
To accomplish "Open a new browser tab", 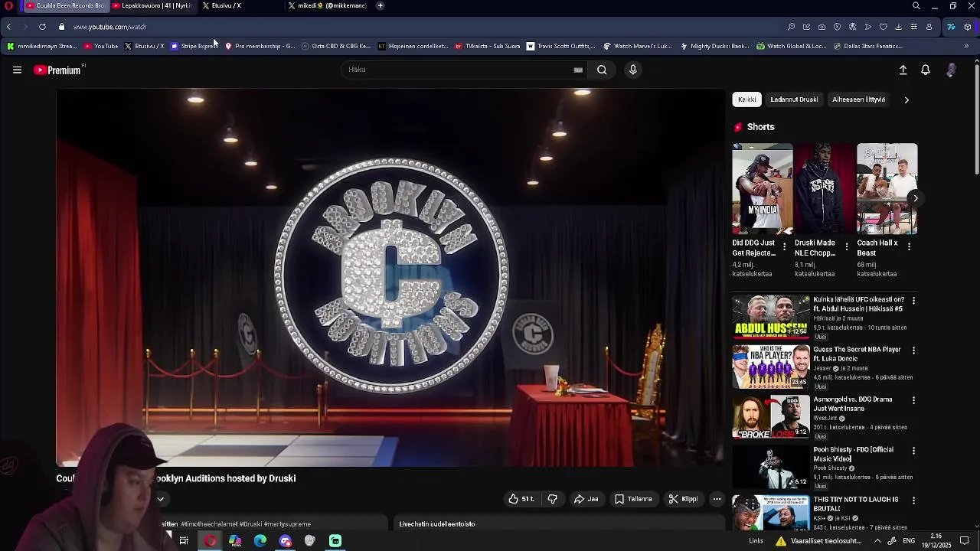I will 380,6.
